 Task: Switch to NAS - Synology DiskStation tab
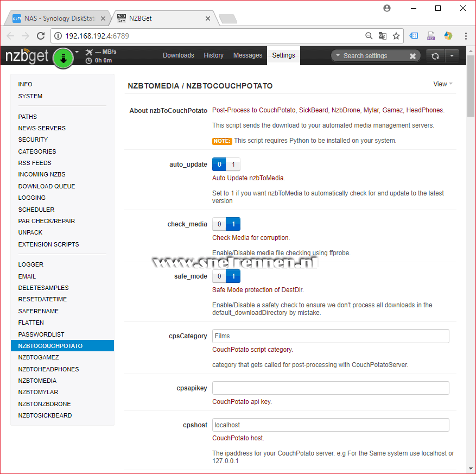click(59, 18)
